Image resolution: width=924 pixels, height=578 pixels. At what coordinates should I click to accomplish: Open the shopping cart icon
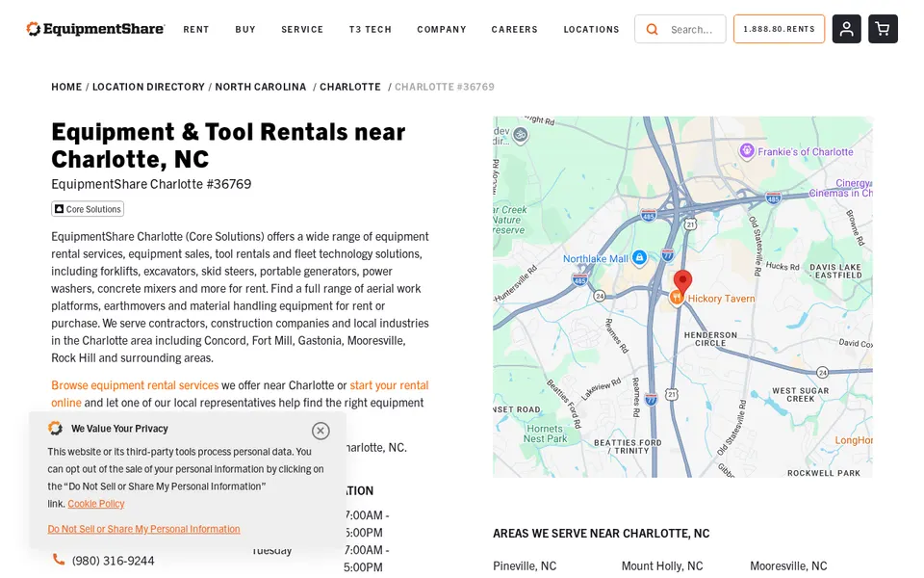[883, 29]
